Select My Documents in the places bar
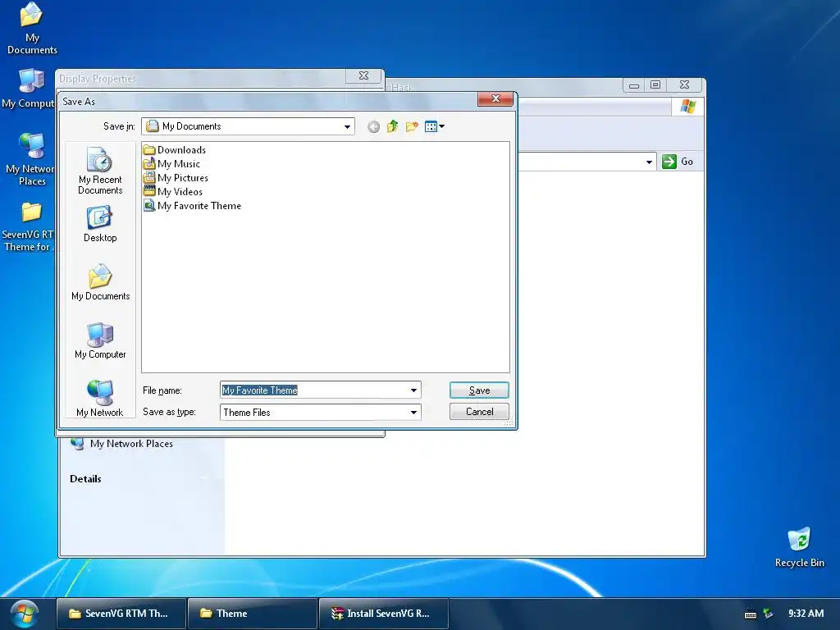 point(100,282)
